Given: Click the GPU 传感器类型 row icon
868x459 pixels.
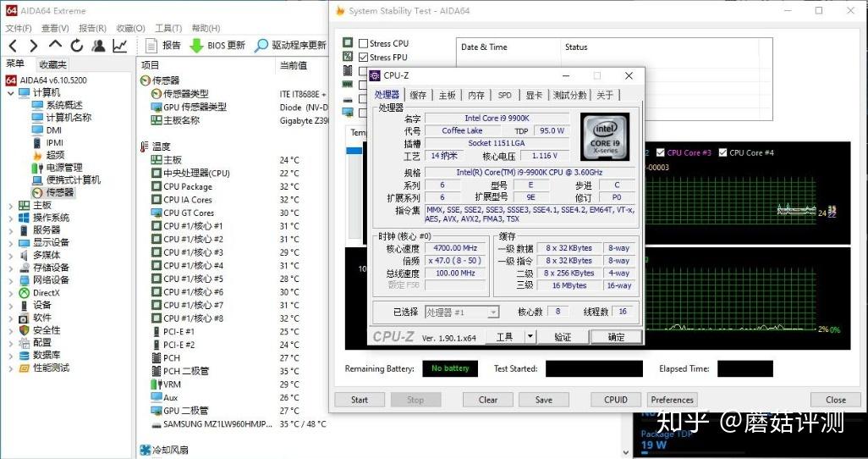Looking at the screenshot, I should point(157,107).
